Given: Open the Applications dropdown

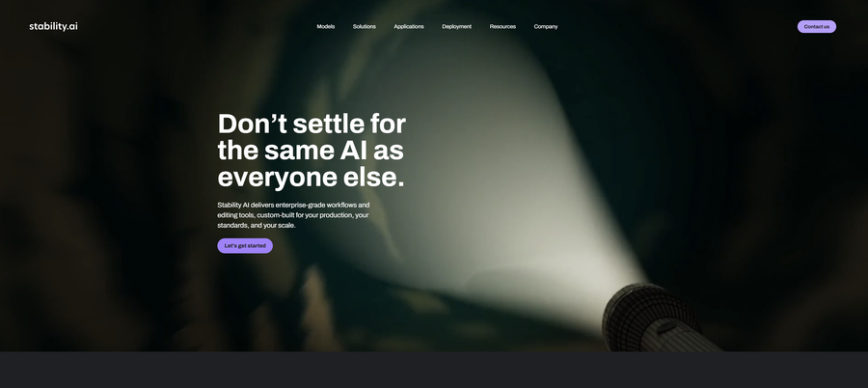Looking at the screenshot, I should pyautogui.click(x=409, y=27).
